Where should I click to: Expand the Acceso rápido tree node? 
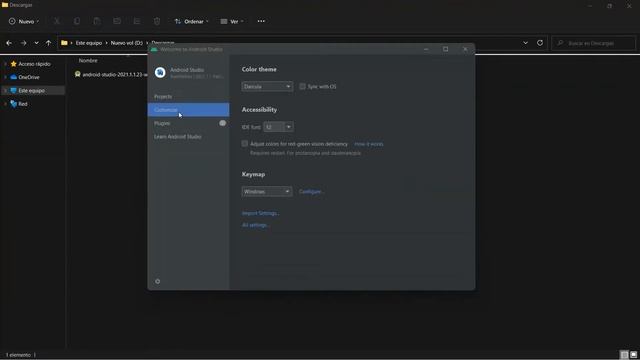click(5, 64)
